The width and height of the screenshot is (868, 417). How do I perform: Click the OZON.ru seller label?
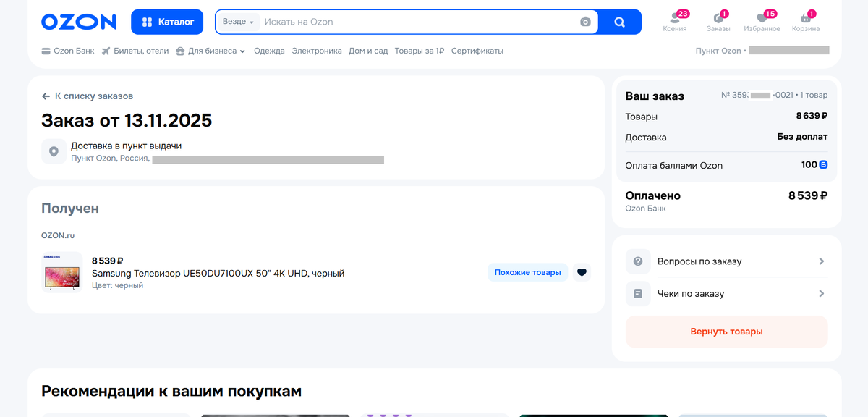tap(58, 235)
